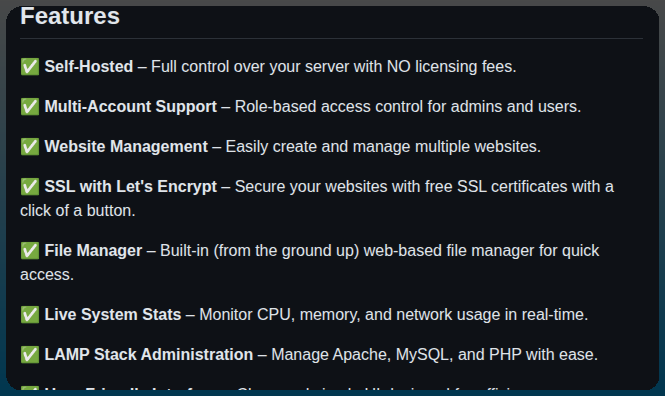Click the checkmark beside LAMP Stack Administration
665x396 pixels.
[30, 354]
